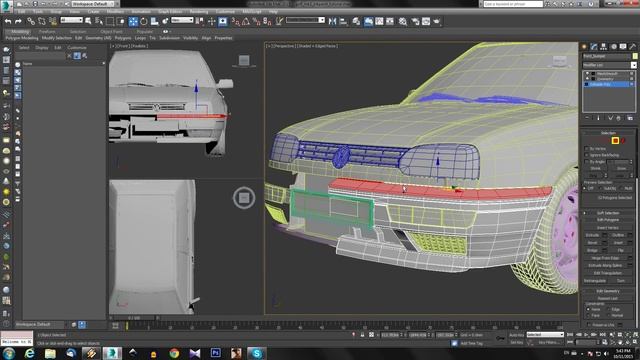This screenshot has width=640, height=360.
Task: Click the Align tool icon
Action: click(x=343, y=21)
